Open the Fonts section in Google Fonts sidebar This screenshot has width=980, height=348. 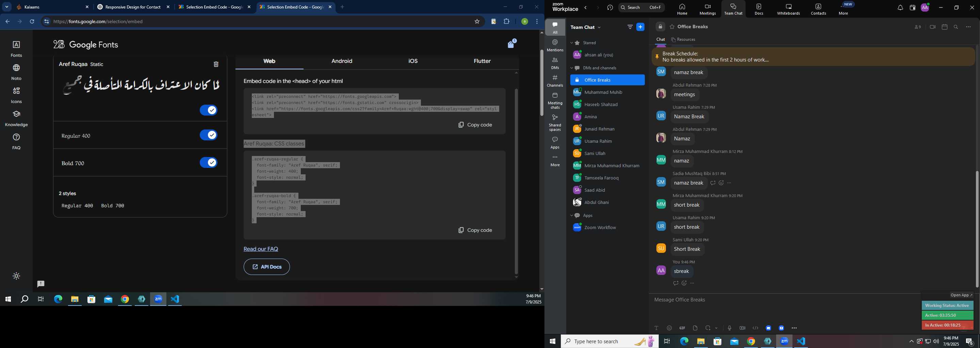(16, 49)
